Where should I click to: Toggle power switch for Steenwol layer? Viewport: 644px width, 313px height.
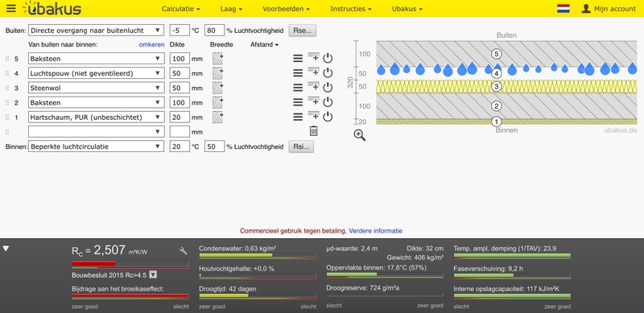[328, 88]
